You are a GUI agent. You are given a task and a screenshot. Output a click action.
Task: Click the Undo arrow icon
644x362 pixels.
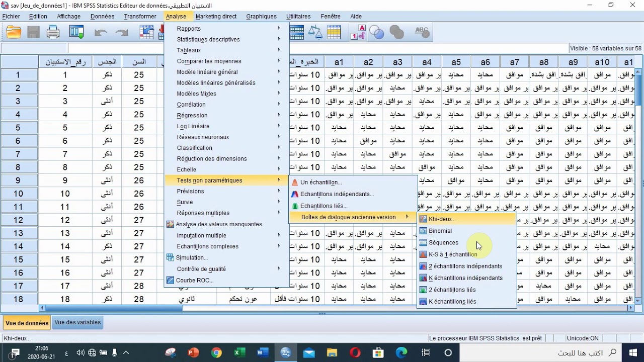click(101, 33)
